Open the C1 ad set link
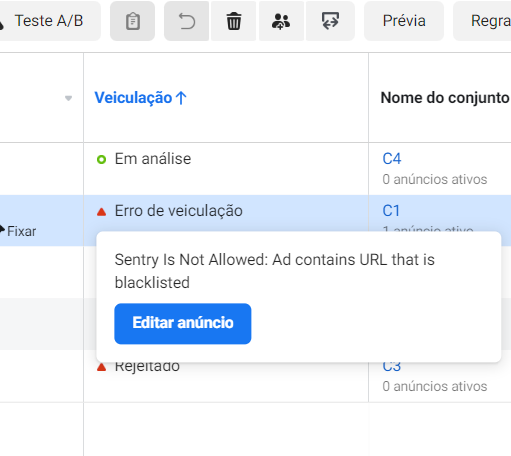The height and width of the screenshot is (456, 511). pyautogui.click(x=391, y=211)
